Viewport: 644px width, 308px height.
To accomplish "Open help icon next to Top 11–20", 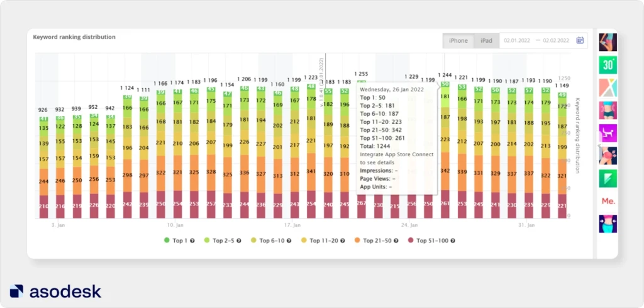I will tap(342, 241).
